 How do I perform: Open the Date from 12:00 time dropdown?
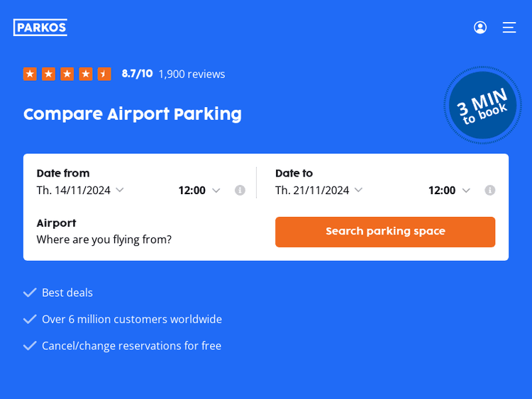199,190
